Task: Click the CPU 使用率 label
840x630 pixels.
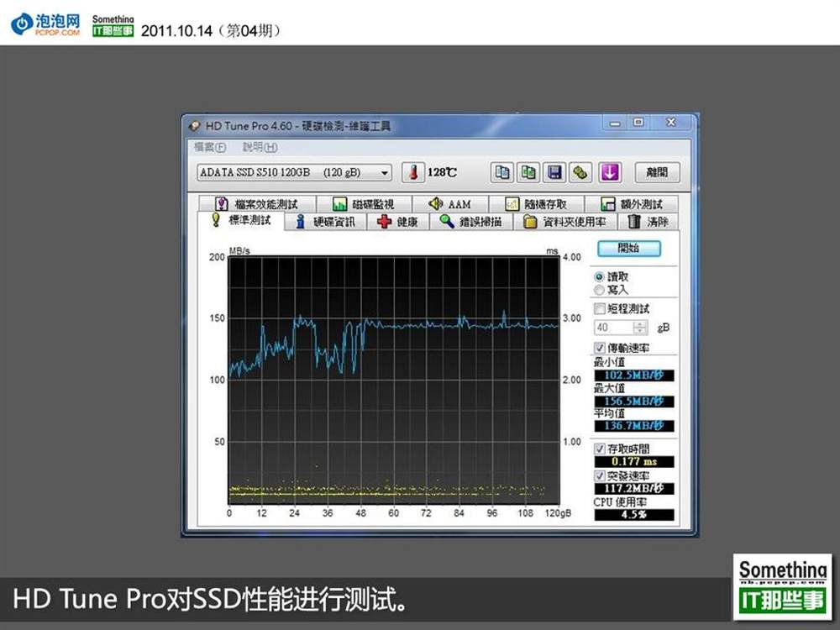Action: (620, 502)
